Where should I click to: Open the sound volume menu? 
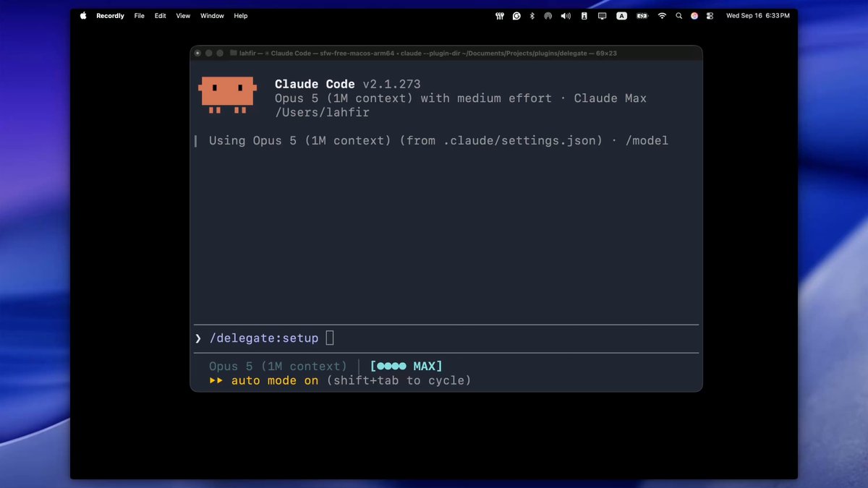point(566,16)
